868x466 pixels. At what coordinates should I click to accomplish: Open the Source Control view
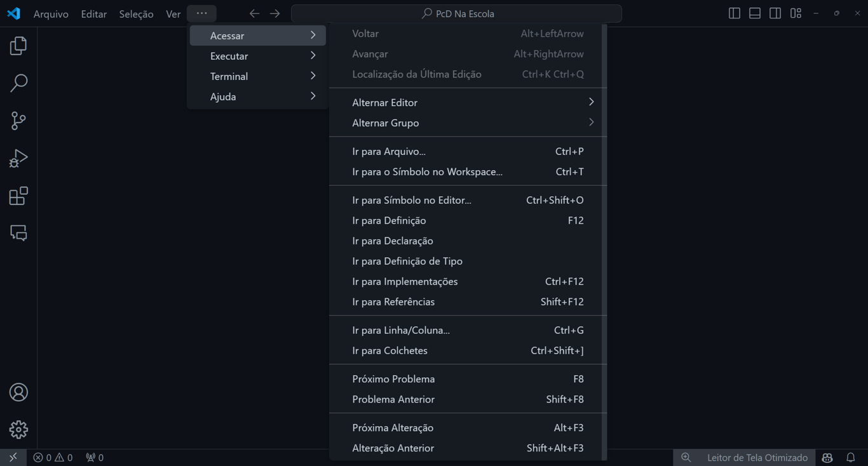18,121
